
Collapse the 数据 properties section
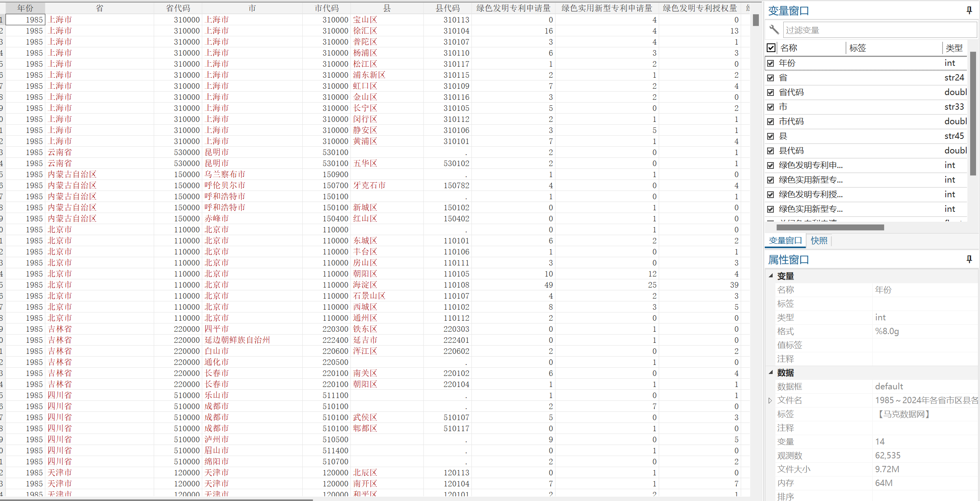[771, 372]
